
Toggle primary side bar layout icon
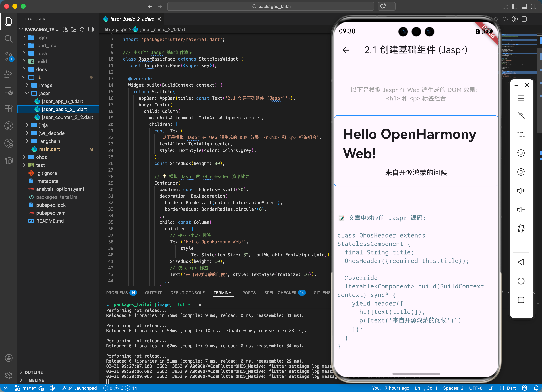[x=515, y=7]
